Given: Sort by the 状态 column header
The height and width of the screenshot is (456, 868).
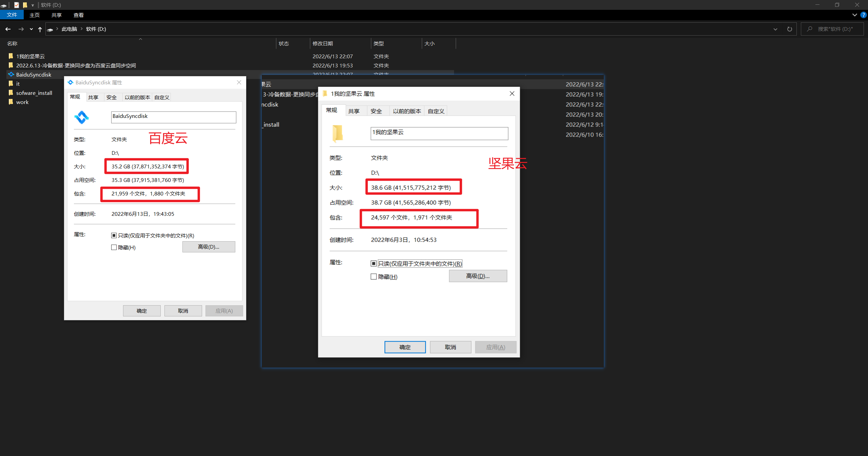Looking at the screenshot, I should point(284,43).
